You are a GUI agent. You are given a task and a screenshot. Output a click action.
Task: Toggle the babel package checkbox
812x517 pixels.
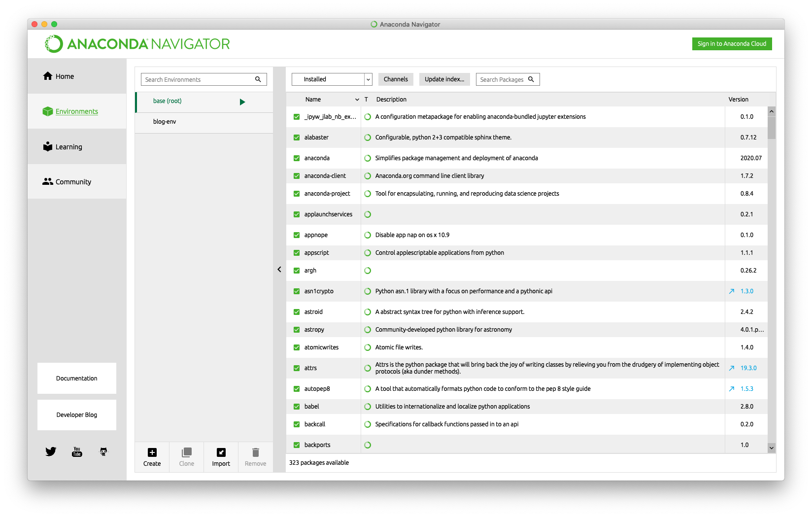coord(296,406)
